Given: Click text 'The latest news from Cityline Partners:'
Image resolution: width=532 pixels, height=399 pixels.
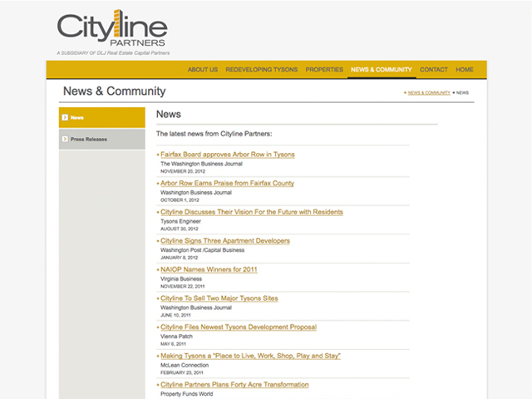Looking at the screenshot, I should (214, 134).
